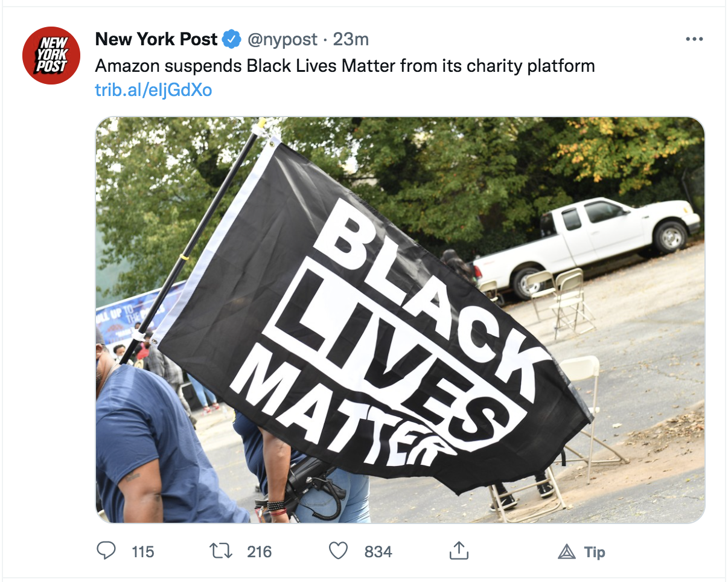Open the 23m timestamp permalink

pos(351,40)
